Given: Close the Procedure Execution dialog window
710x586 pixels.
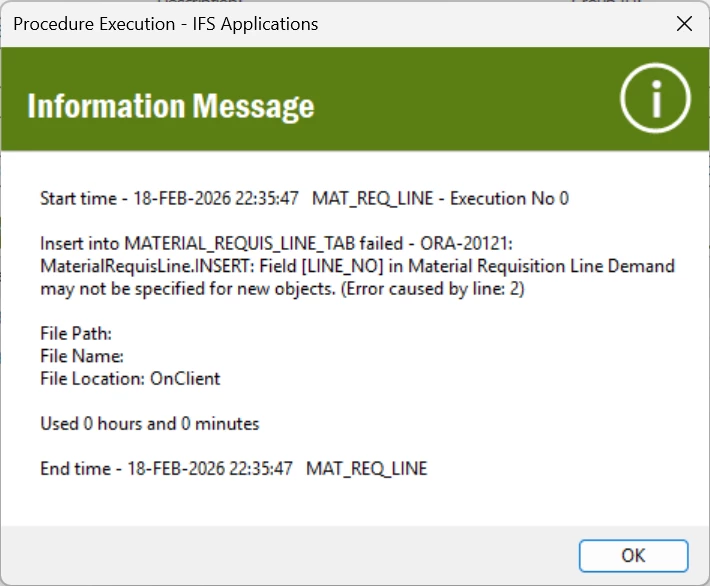Looking at the screenshot, I should tap(685, 24).
